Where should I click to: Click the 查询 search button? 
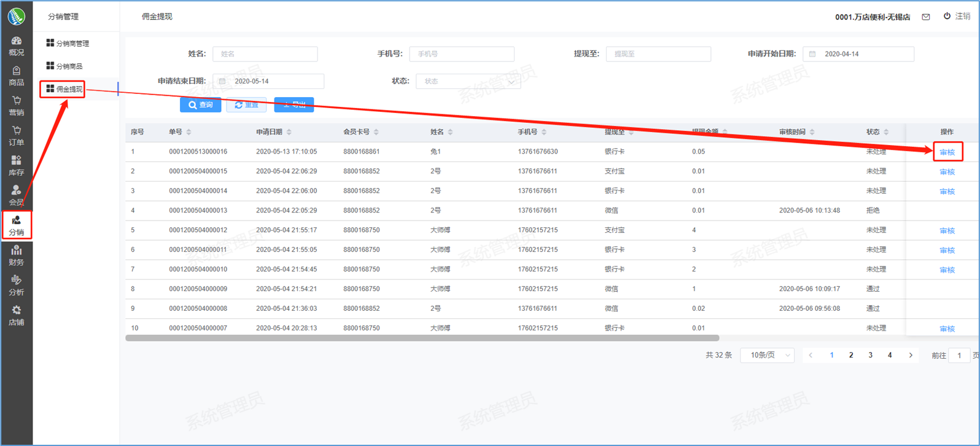(200, 105)
